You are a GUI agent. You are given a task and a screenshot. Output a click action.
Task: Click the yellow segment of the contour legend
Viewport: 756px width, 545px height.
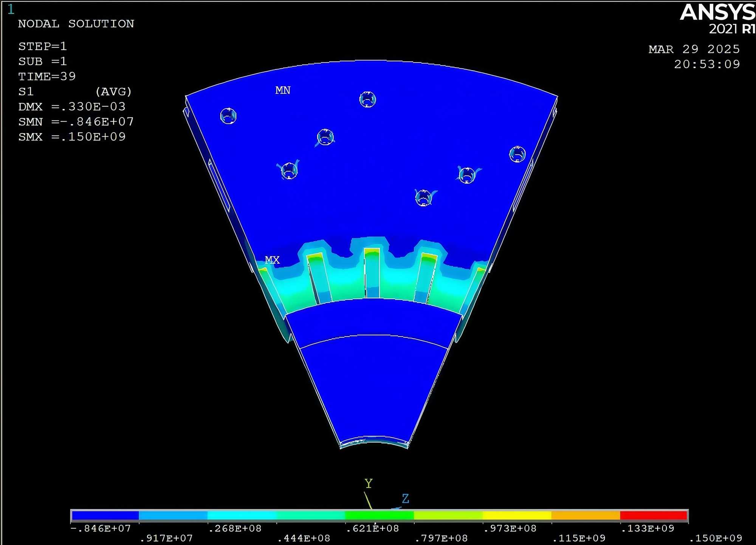516,516
